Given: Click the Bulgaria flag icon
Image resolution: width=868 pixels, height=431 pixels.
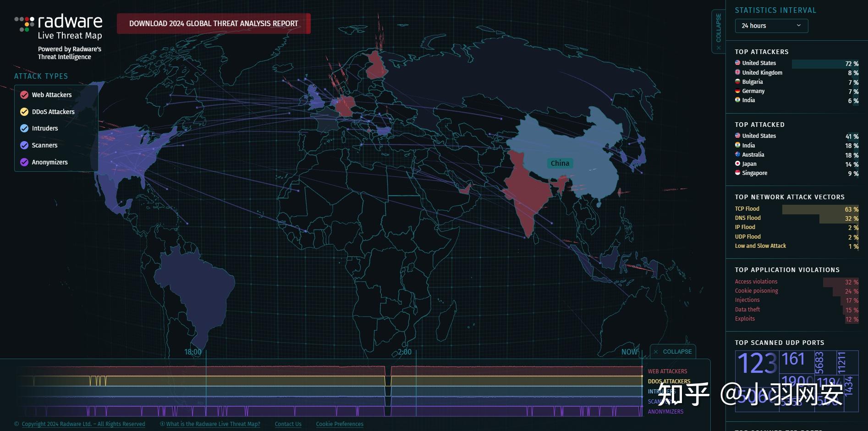Looking at the screenshot, I should [737, 82].
